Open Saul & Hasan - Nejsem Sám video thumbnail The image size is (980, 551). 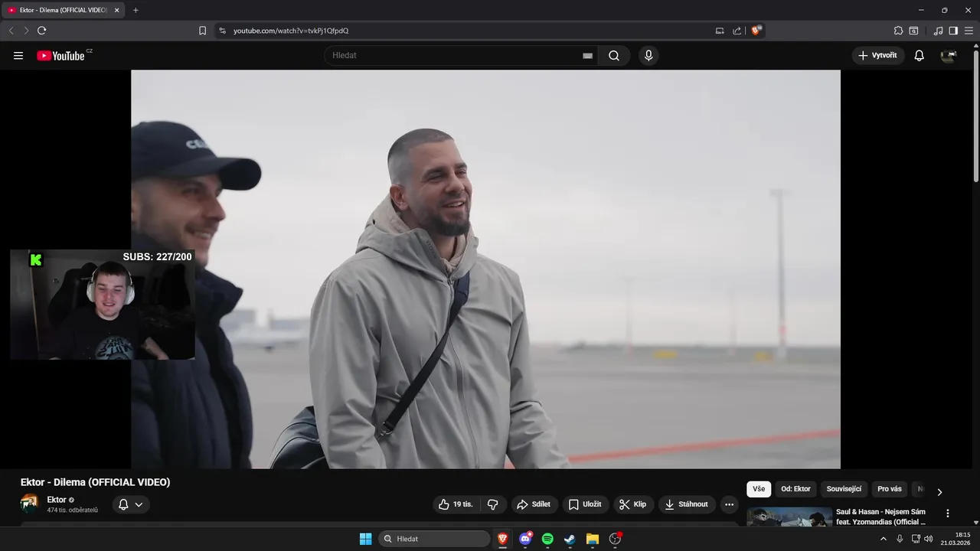click(789, 517)
